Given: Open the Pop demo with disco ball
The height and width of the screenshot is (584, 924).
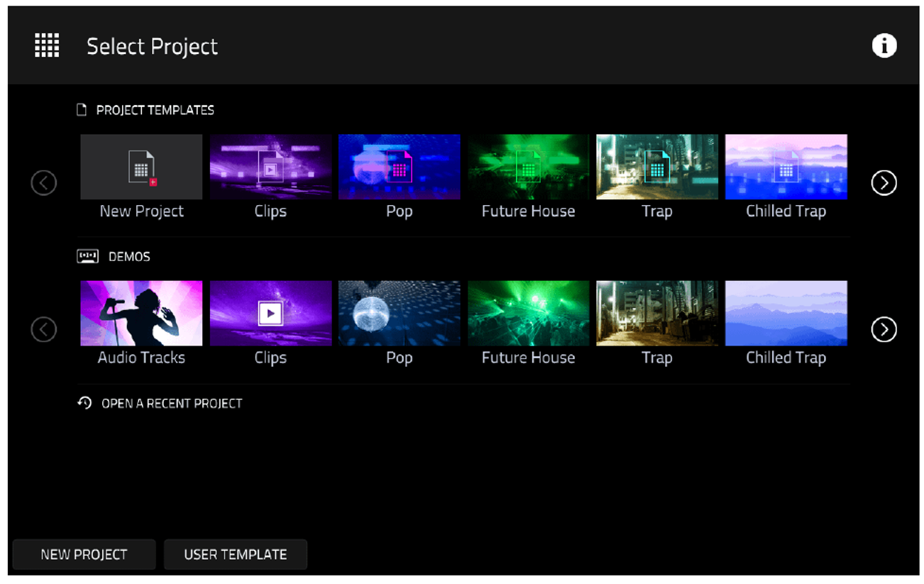Looking at the screenshot, I should pyautogui.click(x=400, y=314).
